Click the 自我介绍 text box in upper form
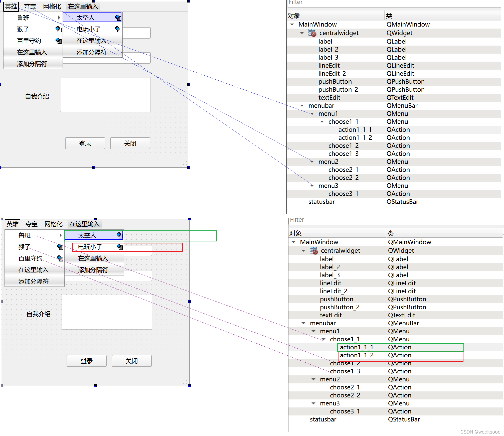This screenshot has height=436, width=504. [x=105, y=95]
